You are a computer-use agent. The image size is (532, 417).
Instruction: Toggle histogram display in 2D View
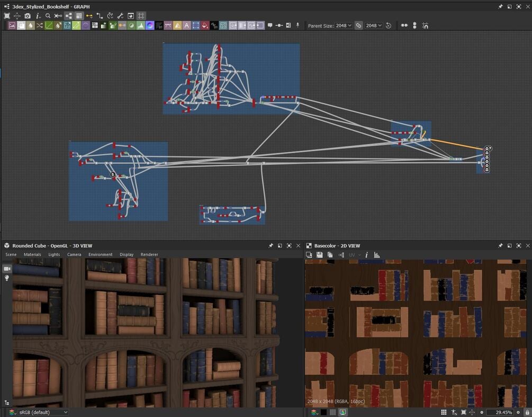[x=376, y=255]
